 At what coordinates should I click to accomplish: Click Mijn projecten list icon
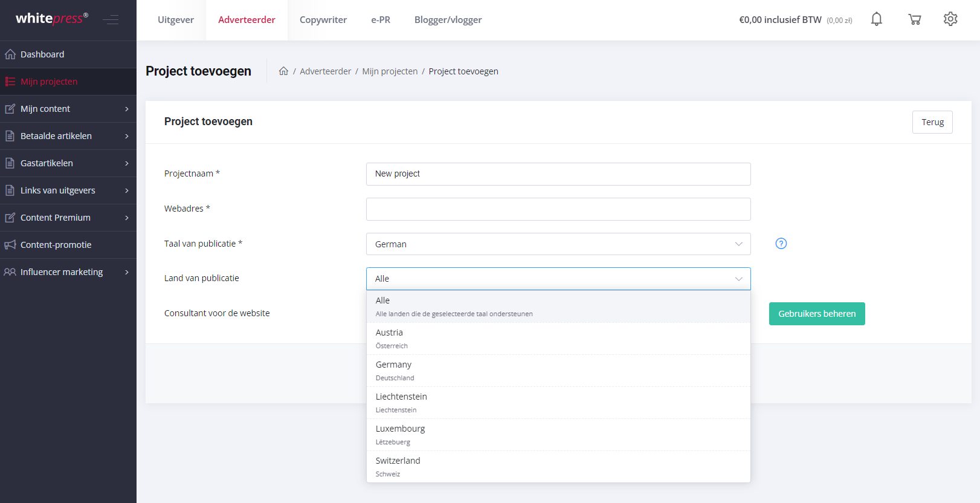(x=10, y=82)
